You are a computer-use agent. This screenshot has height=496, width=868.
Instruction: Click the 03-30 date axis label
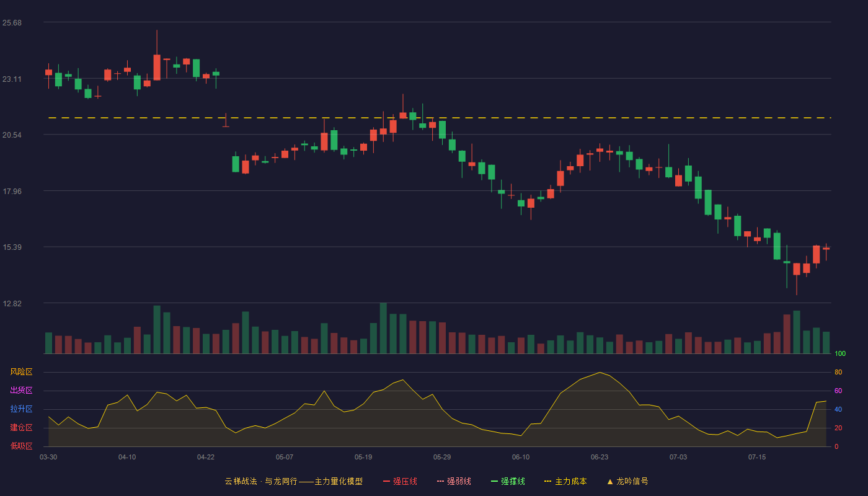(48, 457)
